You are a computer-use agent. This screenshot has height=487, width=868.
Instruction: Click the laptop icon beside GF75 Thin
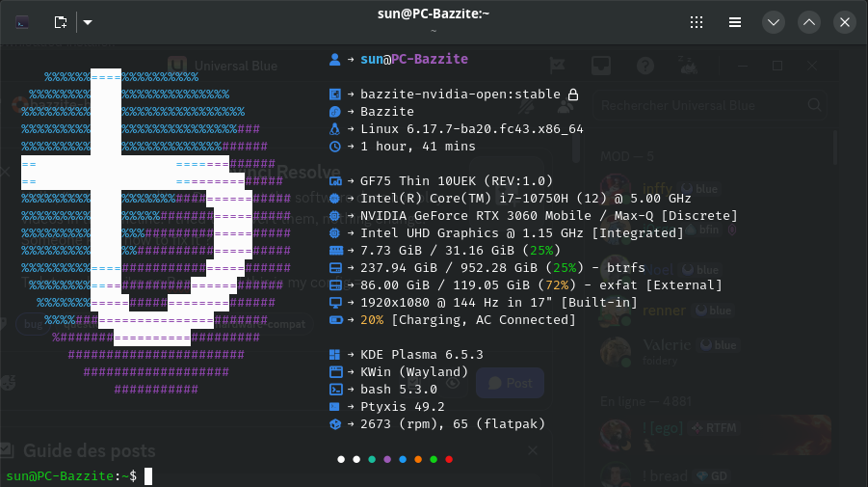(335, 181)
